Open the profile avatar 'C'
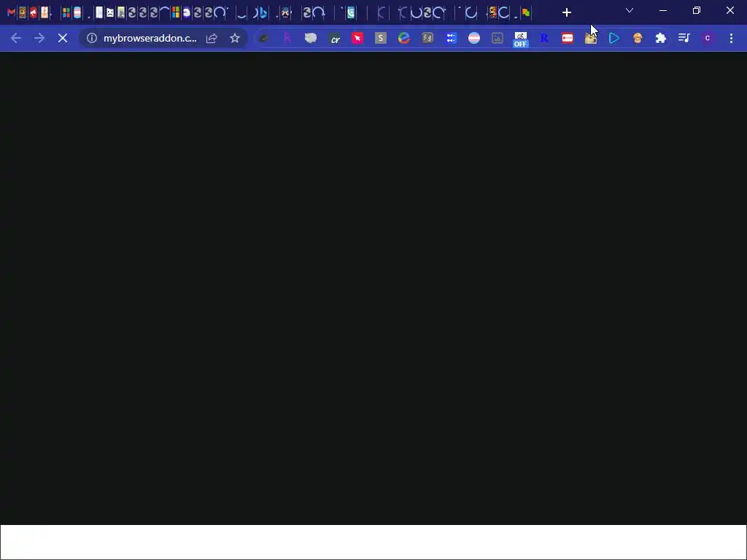 pos(708,38)
